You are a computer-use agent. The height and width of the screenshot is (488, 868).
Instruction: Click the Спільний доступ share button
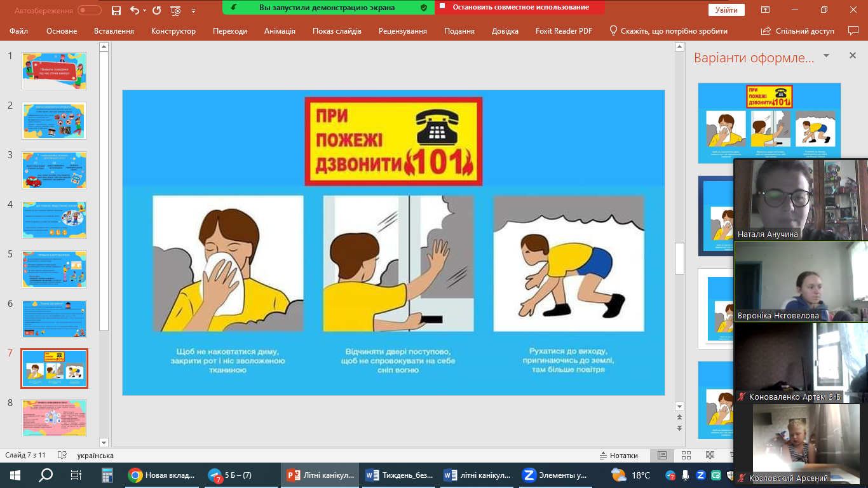pos(797,30)
